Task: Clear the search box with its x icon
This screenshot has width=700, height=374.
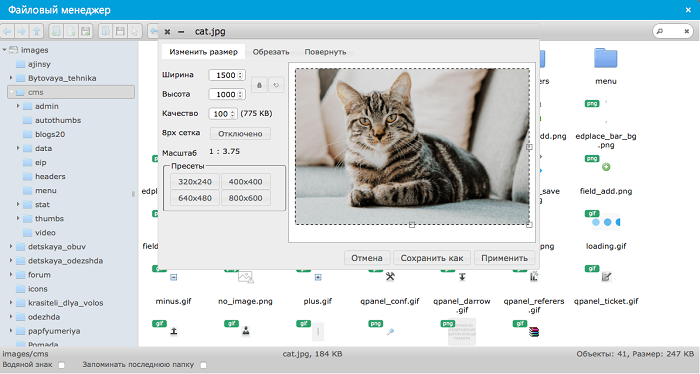Action: click(x=687, y=31)
